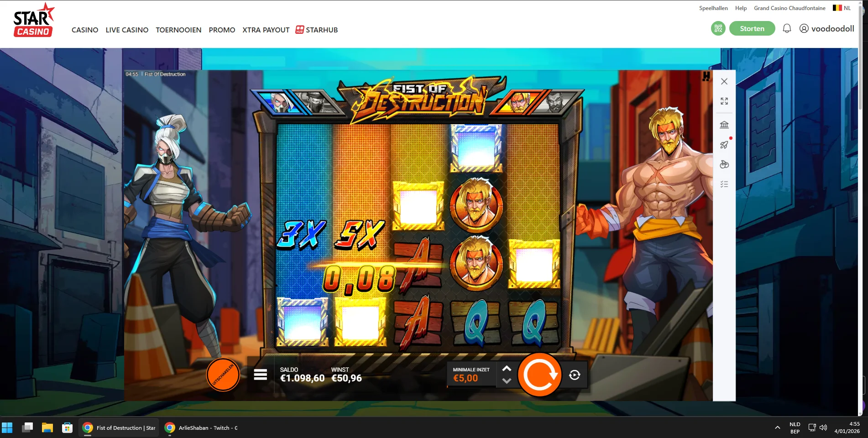Toggle fullscreen mode for the game
Image resolution: width=868 pixels, height=438 pixels.
pos(724,101)
